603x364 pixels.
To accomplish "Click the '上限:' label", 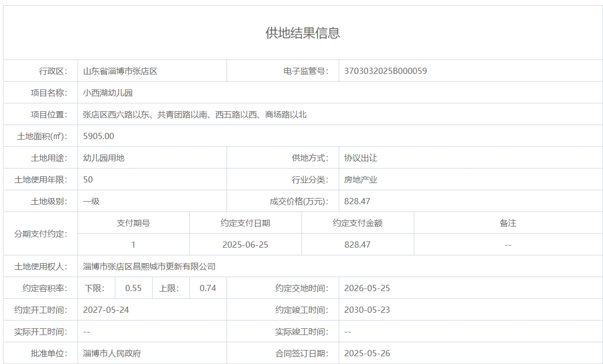I will tap(169, 289).
